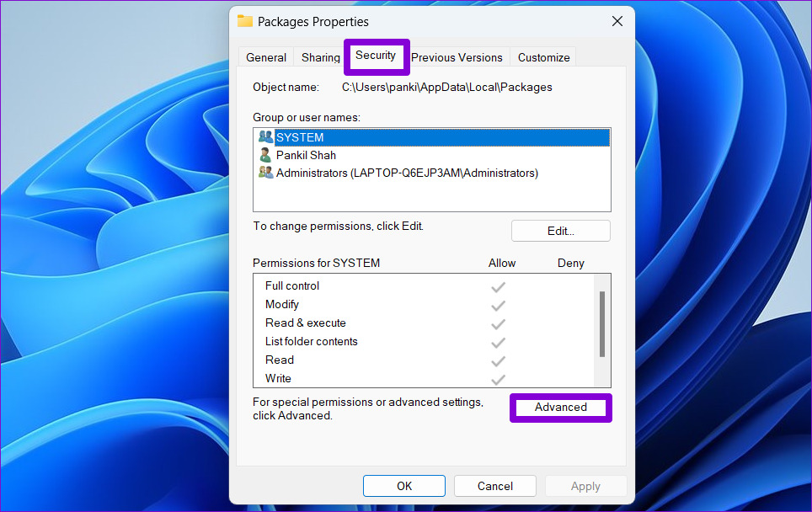The height and width of the screenshot is (512, 812).
Task: Click the Read & execute Allow checkmark
Action: pyautogui.click(x=498, y=324)
